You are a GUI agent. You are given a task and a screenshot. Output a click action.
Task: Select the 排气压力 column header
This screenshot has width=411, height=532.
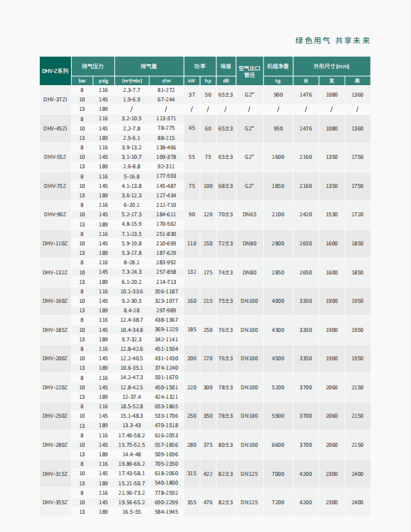point(93,66)
